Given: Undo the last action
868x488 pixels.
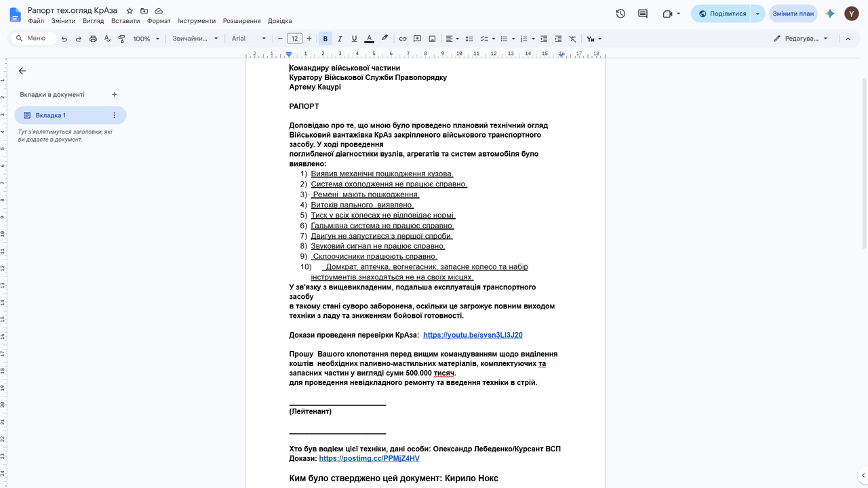Looking at the screenshot, I should point(64,39).
